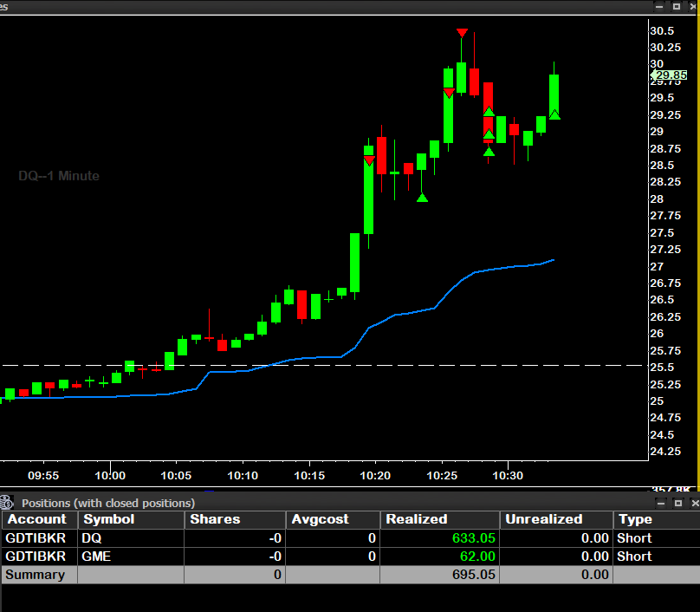Select the DQ symbol cell
Image resolution: width=700 pixels, height=612 pixels.
(x=131, y=538)
